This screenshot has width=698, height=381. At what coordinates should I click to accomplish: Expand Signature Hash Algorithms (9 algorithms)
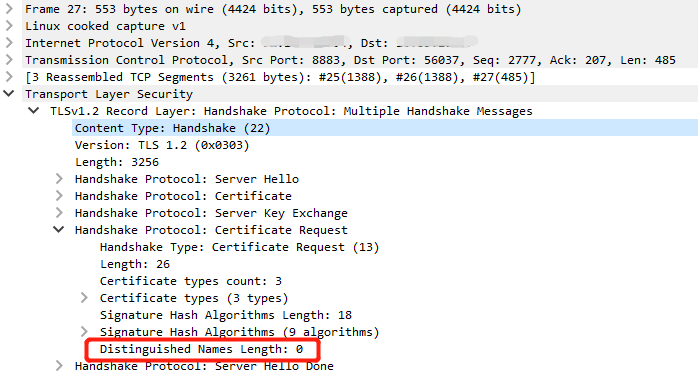pyautogui.click(x=84, y=332)
